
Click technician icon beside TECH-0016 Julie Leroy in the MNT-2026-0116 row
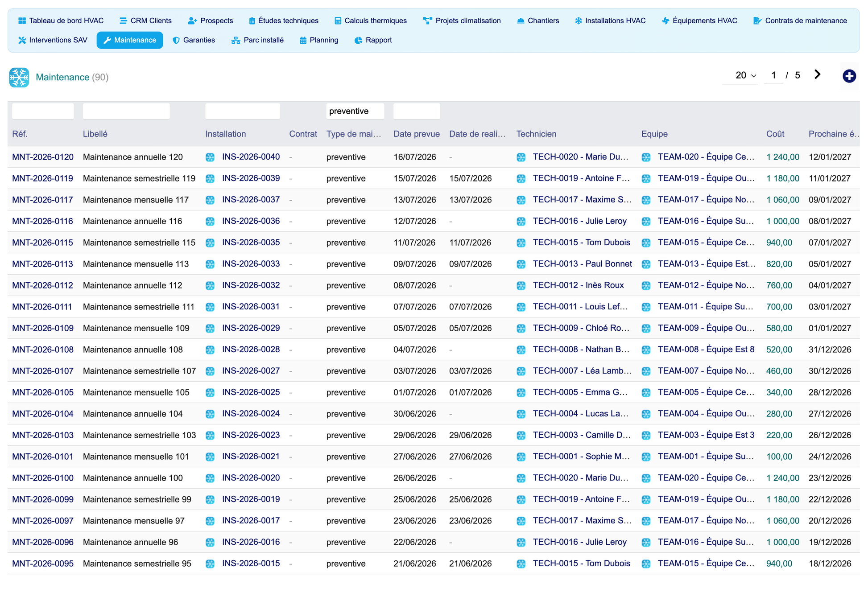(x=521, y=221)
